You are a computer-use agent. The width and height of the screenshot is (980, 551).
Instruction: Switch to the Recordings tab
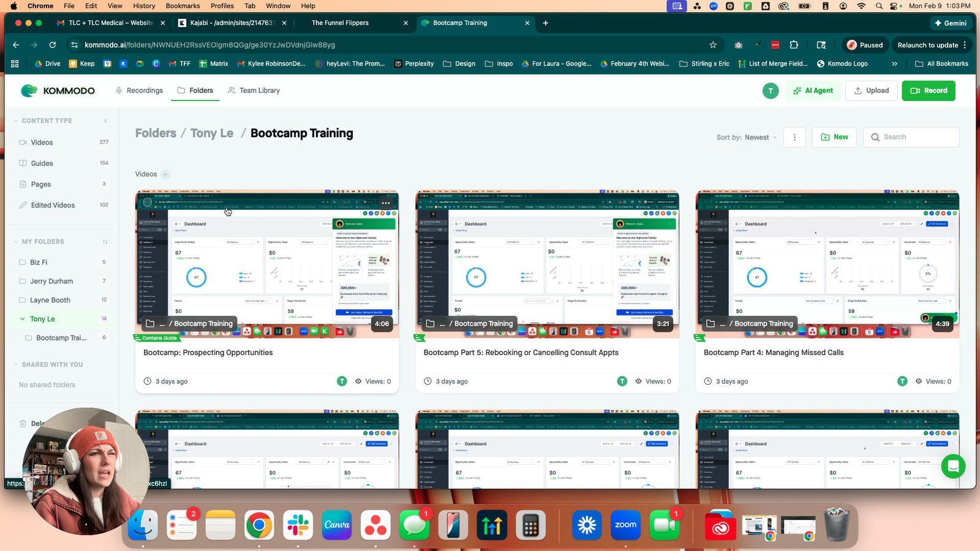[x=139, y=91]
